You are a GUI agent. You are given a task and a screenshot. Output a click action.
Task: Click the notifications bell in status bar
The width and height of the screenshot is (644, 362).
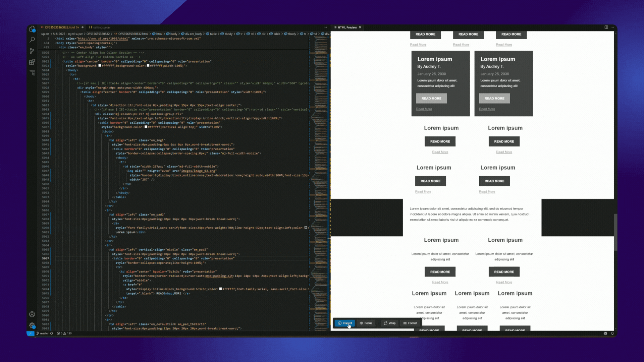(x=612, y=334)
